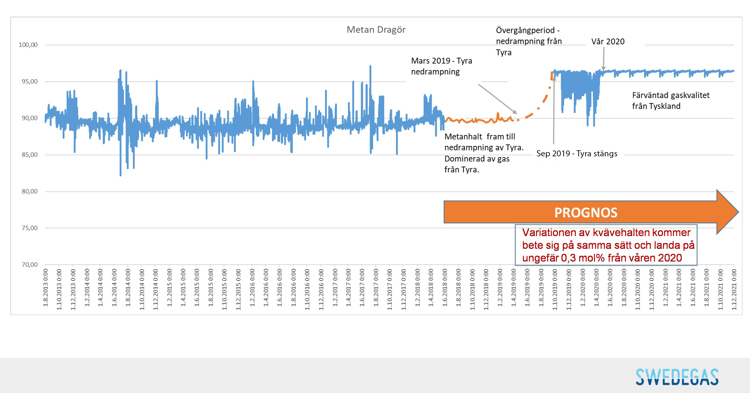Select the red Variationen av kvävehalten text box
Viewport: 750px width, 393px height.
coord(606,245)
